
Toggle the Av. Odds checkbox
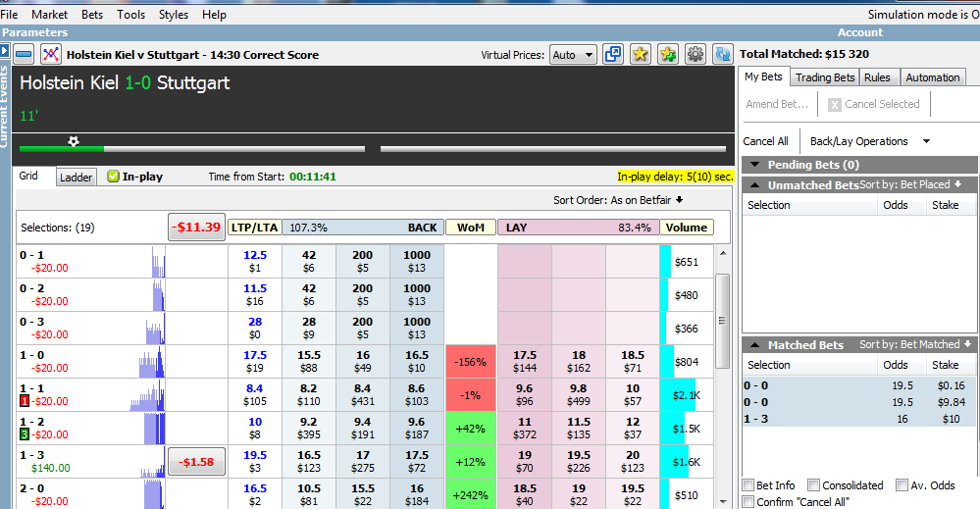point(902,485)
